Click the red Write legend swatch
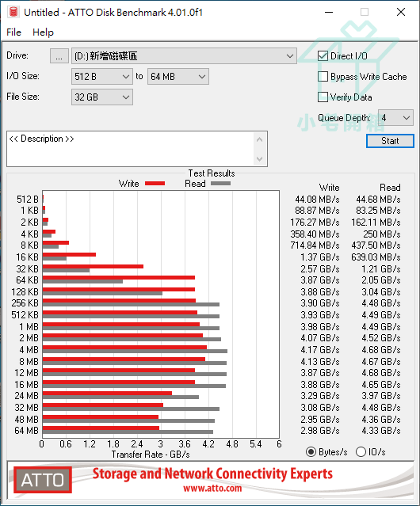Viewport: 420px width, 506px height. pyautogui.click(x=155, y=183)
